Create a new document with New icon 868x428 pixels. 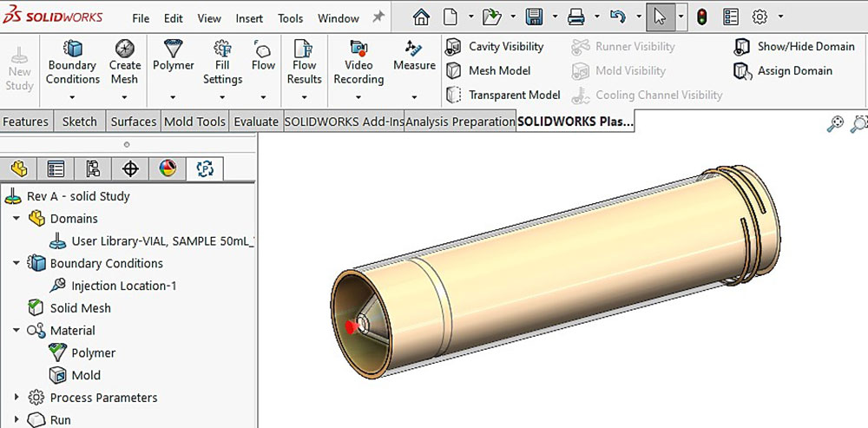click(x=450, y=17)
